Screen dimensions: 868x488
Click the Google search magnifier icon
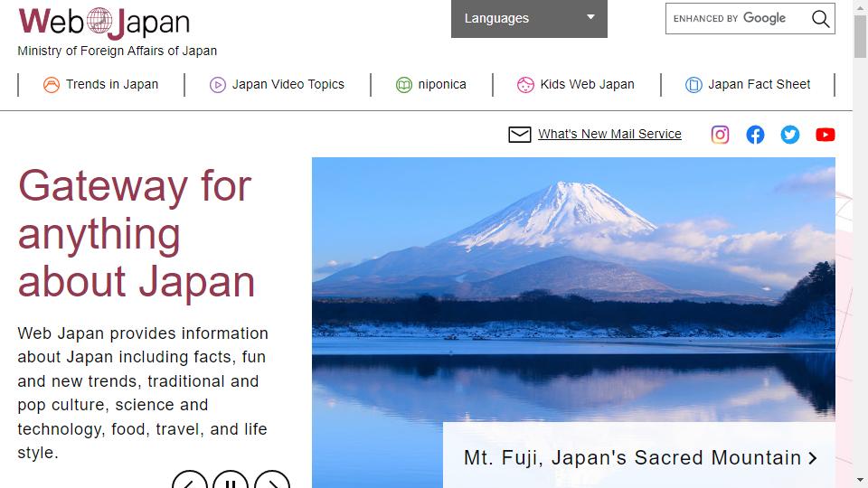click(820, 19)
